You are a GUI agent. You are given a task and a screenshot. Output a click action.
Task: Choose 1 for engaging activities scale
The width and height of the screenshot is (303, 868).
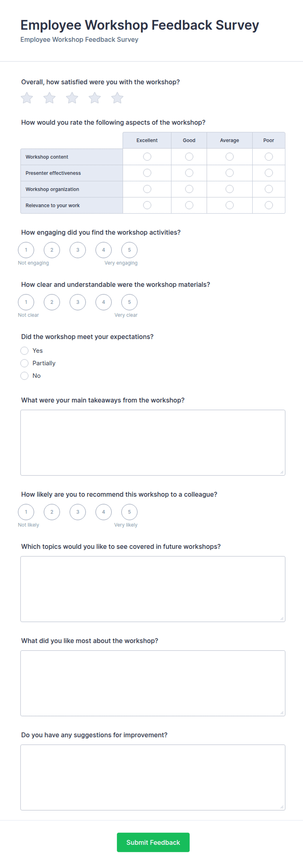[x=26, y=250]
